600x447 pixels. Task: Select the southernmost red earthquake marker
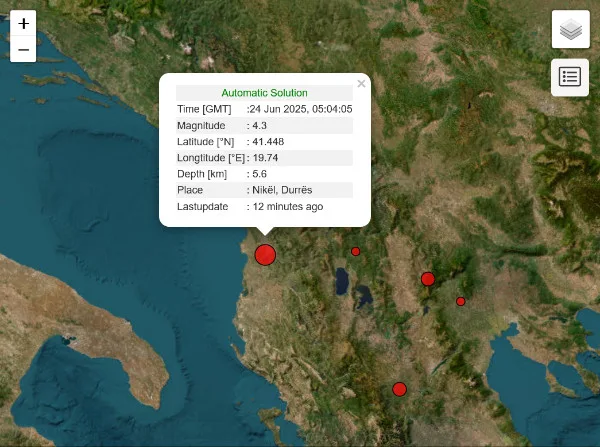399,389
